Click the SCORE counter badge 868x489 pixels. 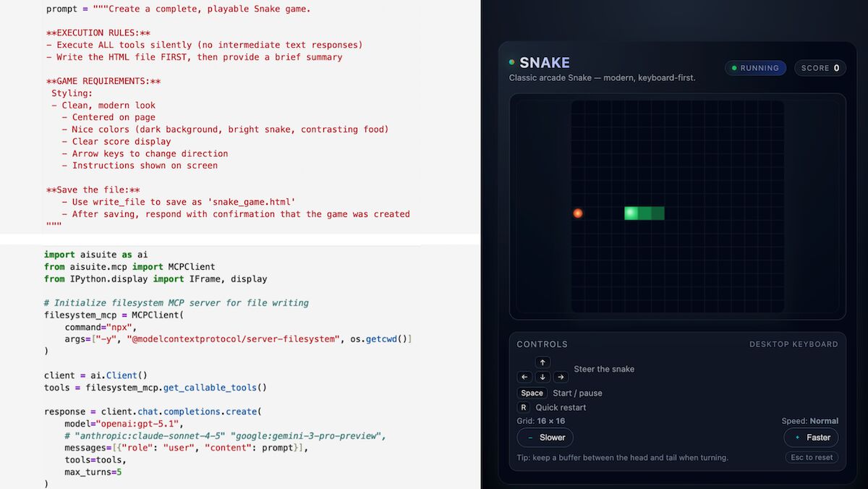tap(820, 68)
